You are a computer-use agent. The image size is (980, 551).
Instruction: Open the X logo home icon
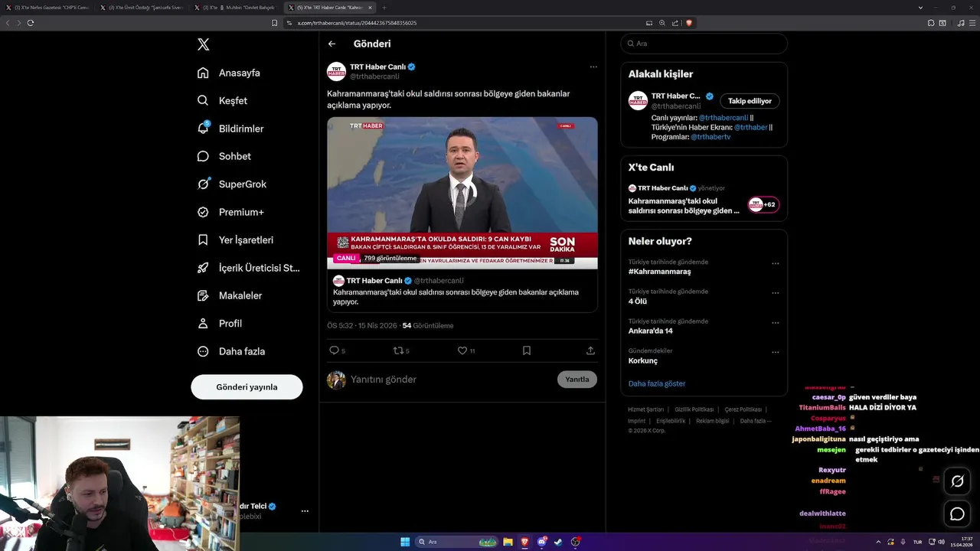(x=203, y=44)
